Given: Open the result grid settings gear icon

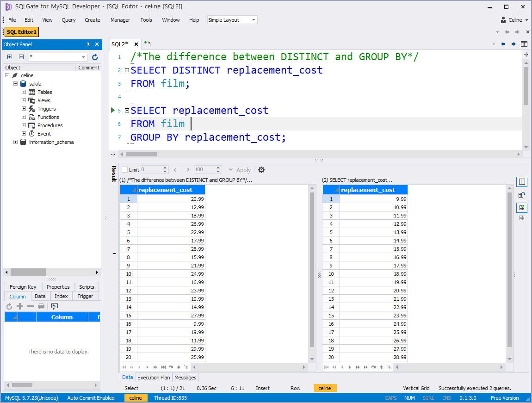Looking at the screenshot, I should pos(261,169).
